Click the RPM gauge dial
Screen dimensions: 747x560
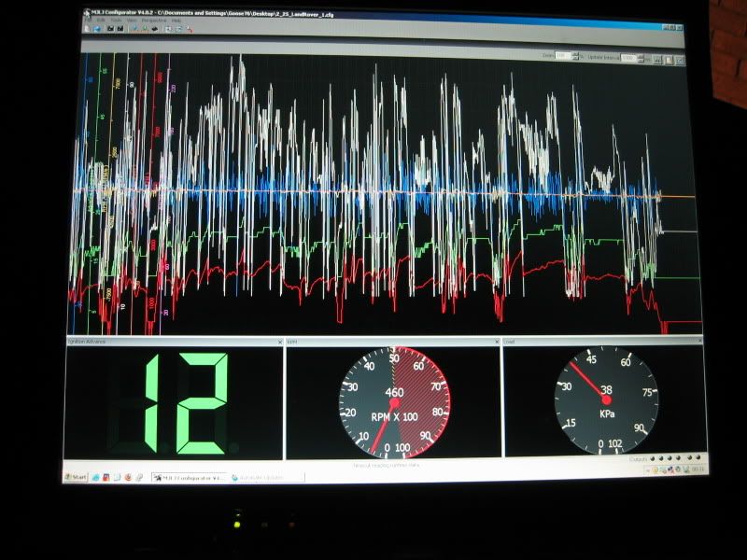click(394, 402)
